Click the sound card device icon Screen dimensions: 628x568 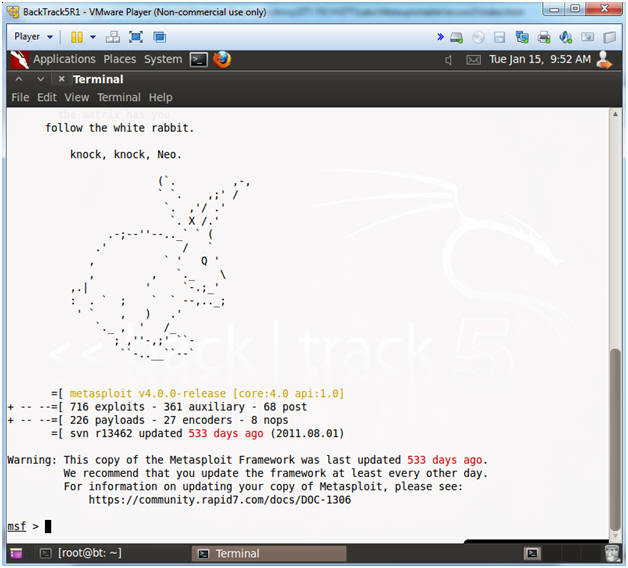[565, 38]
